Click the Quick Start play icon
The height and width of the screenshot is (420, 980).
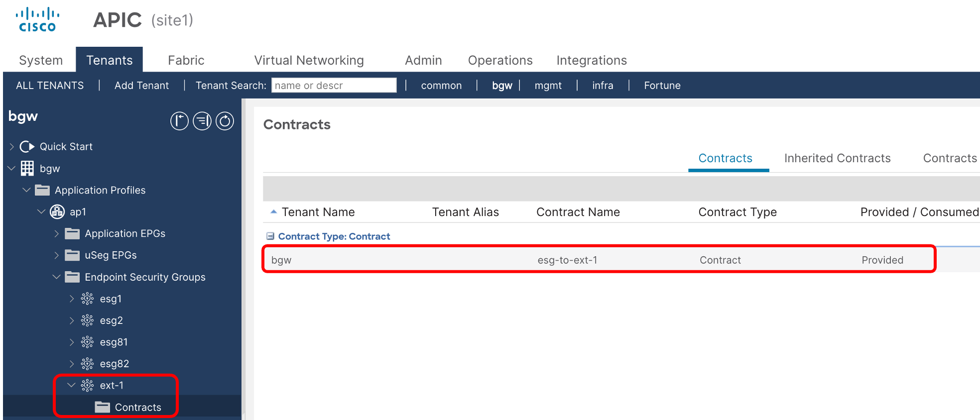click(27, 147)
